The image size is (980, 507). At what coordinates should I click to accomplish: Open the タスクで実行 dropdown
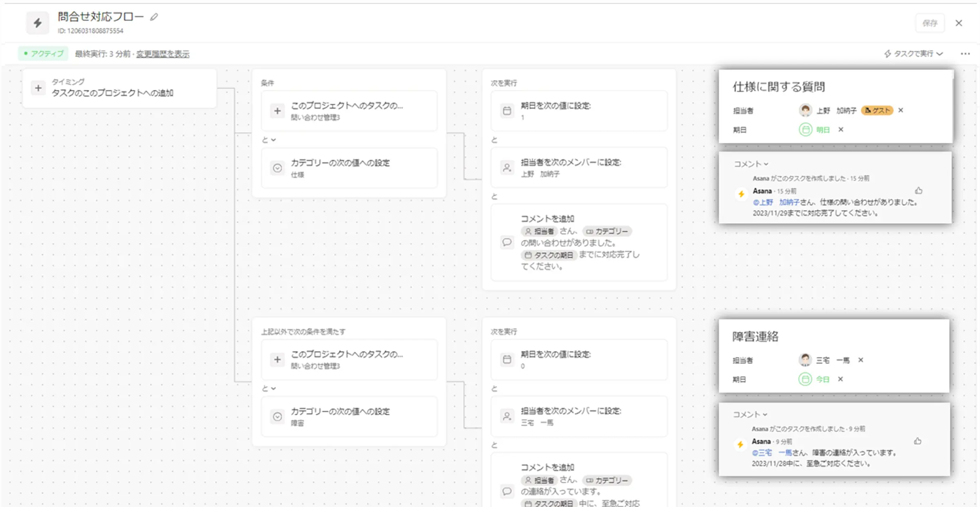(x=913, y=54)
